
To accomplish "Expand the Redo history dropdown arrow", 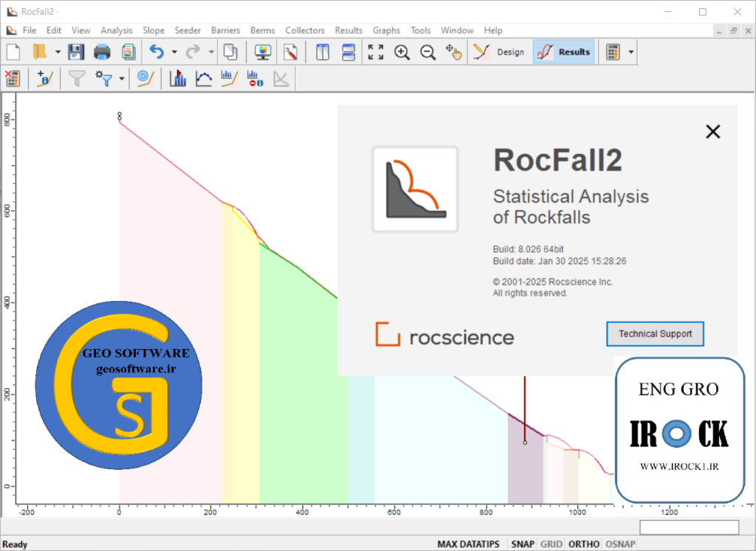I will [211, 52].
